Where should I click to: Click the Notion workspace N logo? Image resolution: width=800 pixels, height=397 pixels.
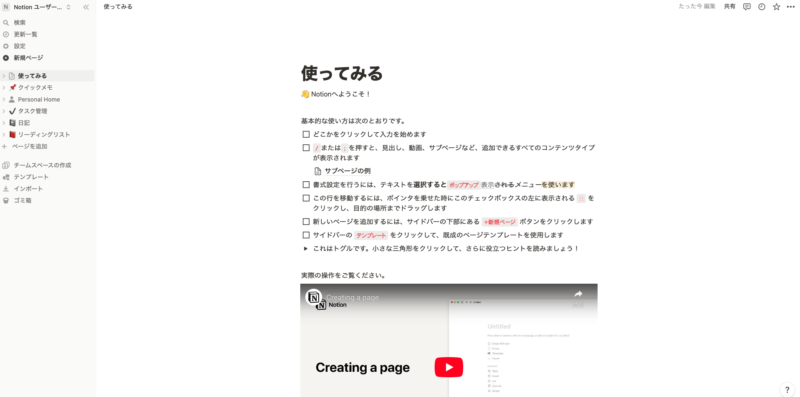point(6,7)
